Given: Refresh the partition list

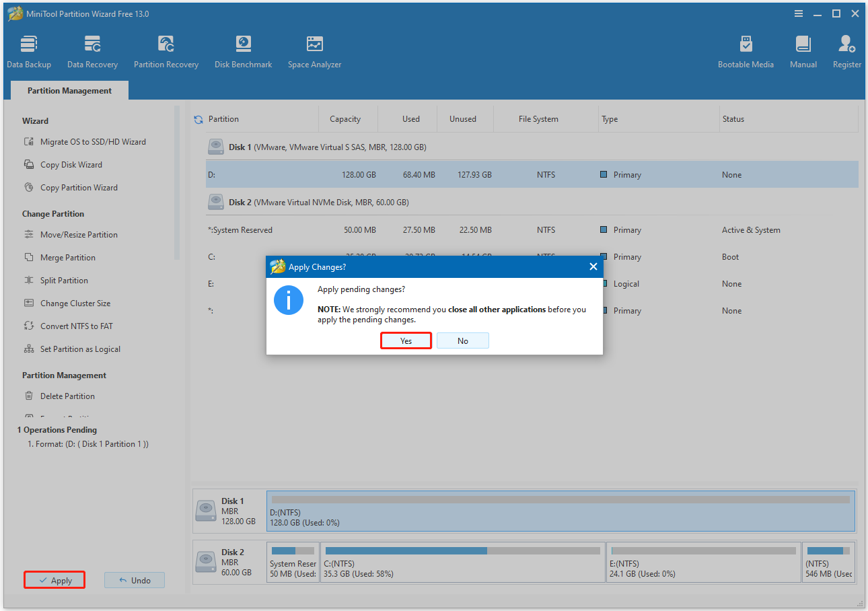Looking at the screenshot, I should point(197,118).
